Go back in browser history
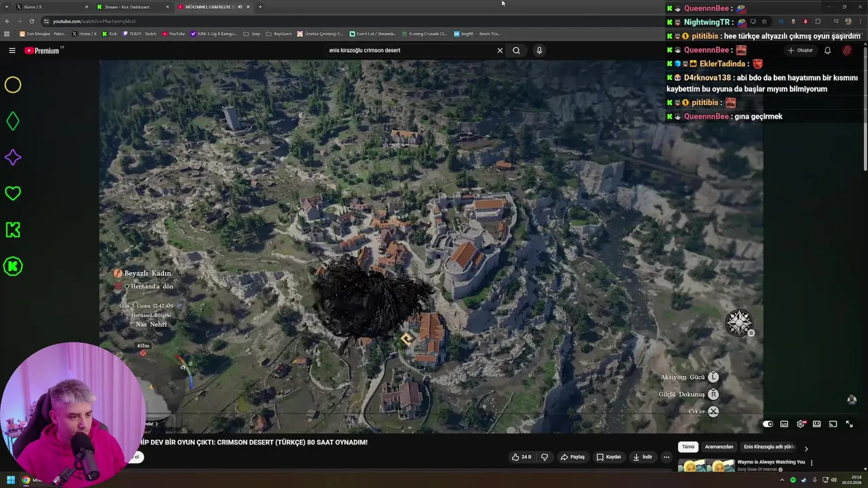The height and width of the screenshot is (488, 868). (x=7, y=21)
